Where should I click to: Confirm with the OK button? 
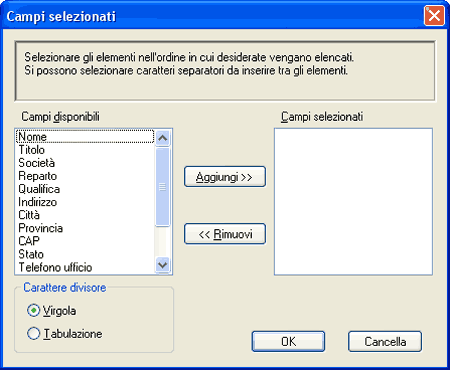288,341
